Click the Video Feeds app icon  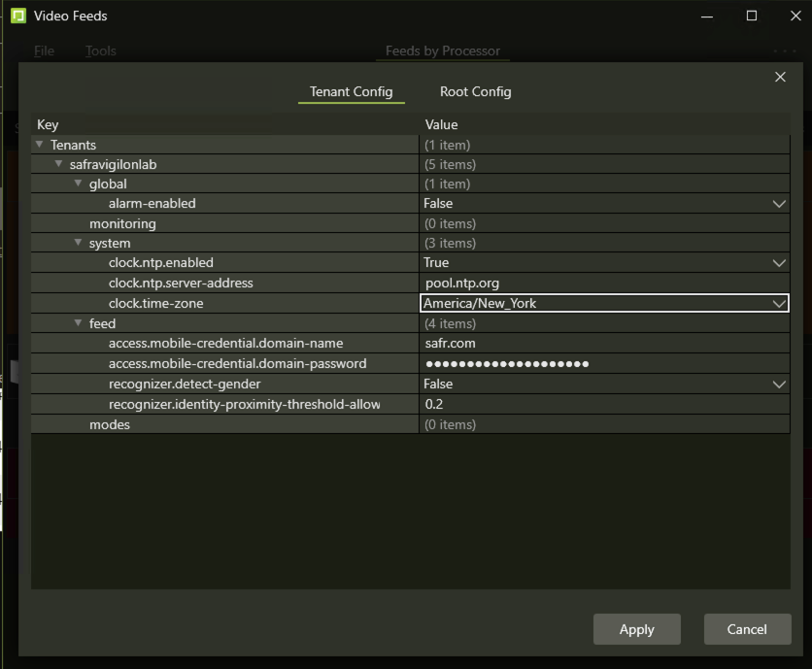point(17,16)
